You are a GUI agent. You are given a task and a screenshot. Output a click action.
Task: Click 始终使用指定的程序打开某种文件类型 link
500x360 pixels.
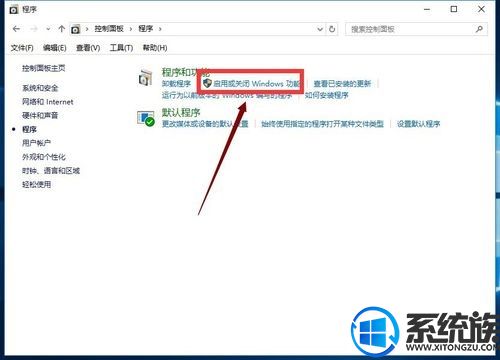pos(322,124)
